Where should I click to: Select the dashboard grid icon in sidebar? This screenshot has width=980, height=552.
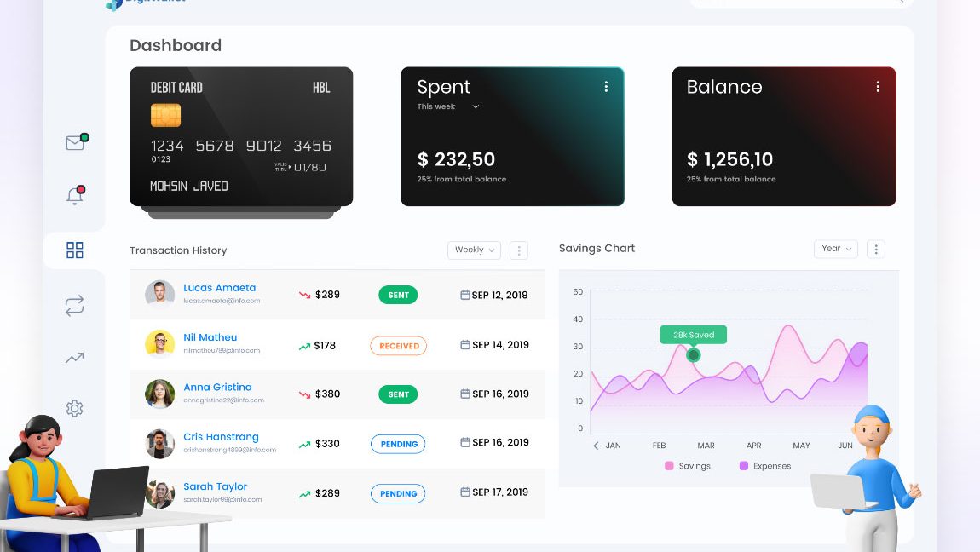point(74,250)
